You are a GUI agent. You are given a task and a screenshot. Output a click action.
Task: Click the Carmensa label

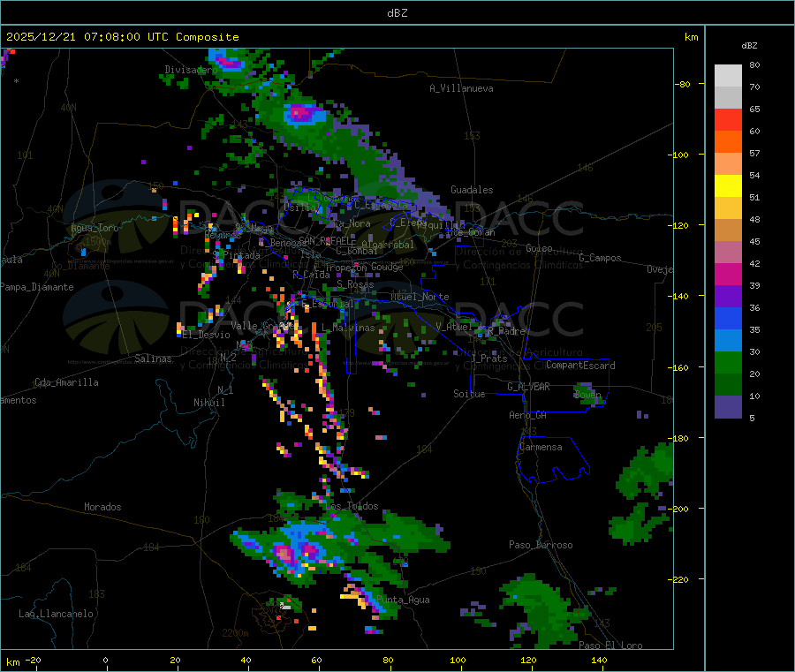point(541,447)
